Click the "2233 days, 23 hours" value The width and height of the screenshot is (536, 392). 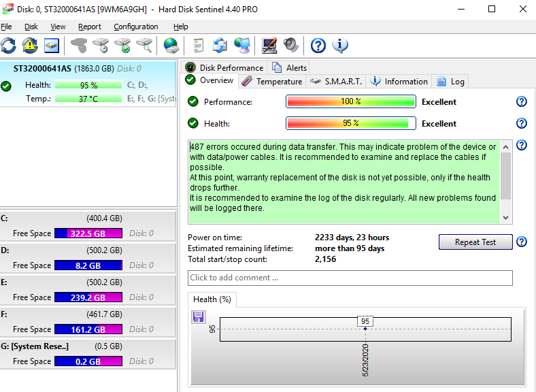coord(352,238)
